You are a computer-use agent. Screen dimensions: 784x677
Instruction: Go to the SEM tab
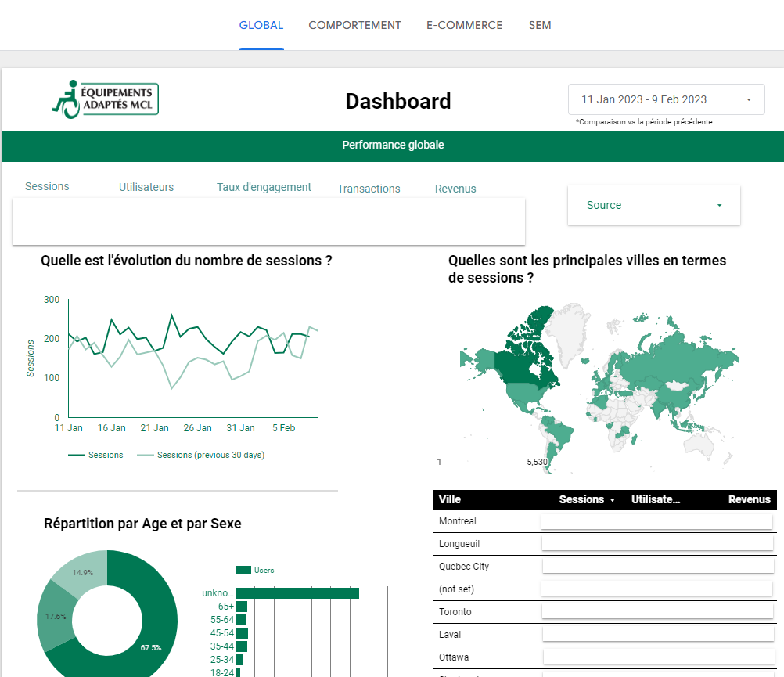coord(540,25)
